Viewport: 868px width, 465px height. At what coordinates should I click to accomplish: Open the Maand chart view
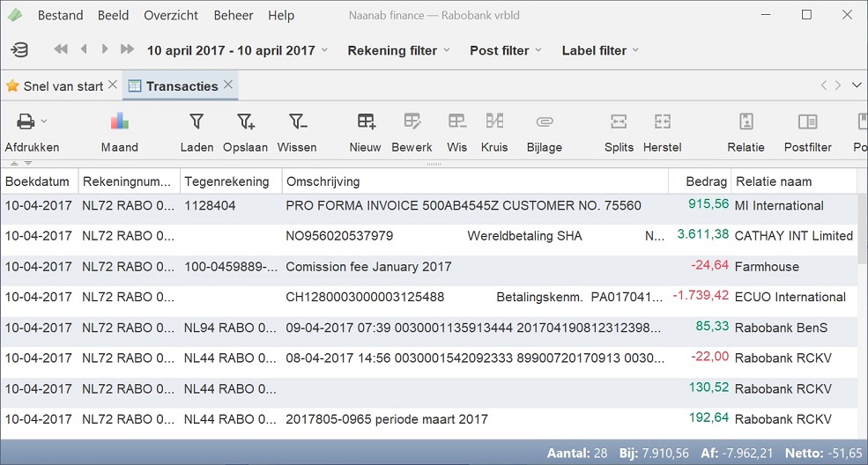[x=119, y=122]
